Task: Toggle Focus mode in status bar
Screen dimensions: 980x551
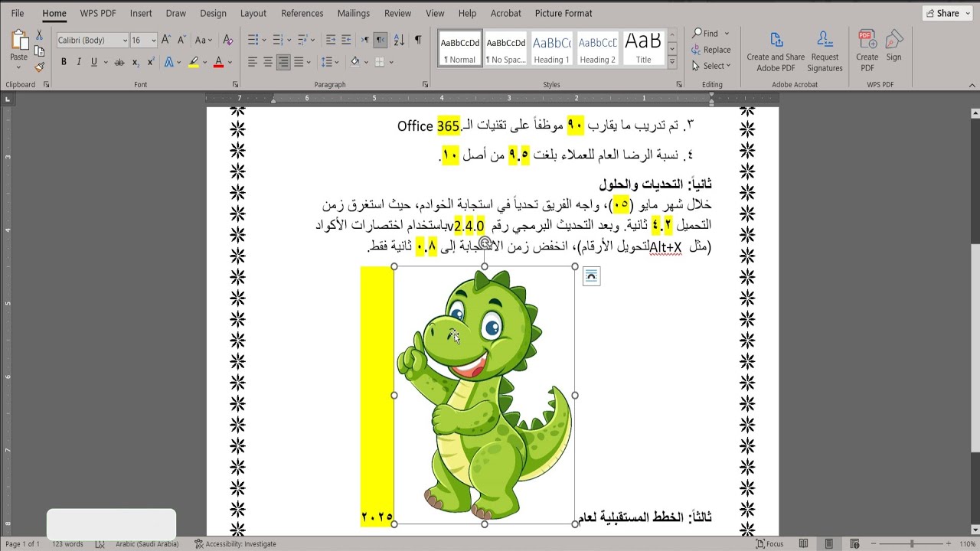Action: pos(769,544)
